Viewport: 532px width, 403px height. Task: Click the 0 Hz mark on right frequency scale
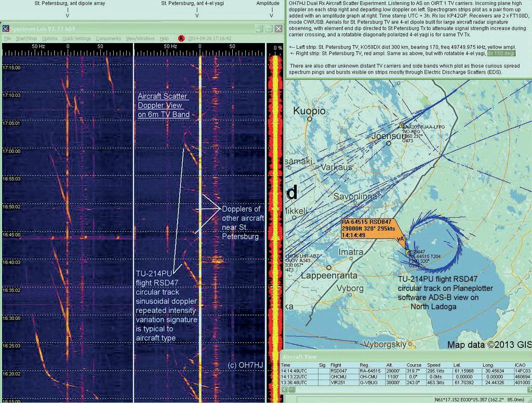point(200,46)
